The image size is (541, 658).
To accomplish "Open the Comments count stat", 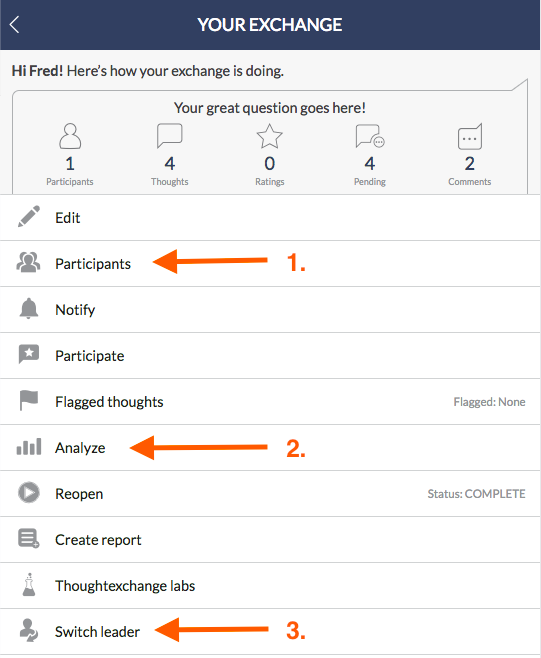I will [470, 155].
